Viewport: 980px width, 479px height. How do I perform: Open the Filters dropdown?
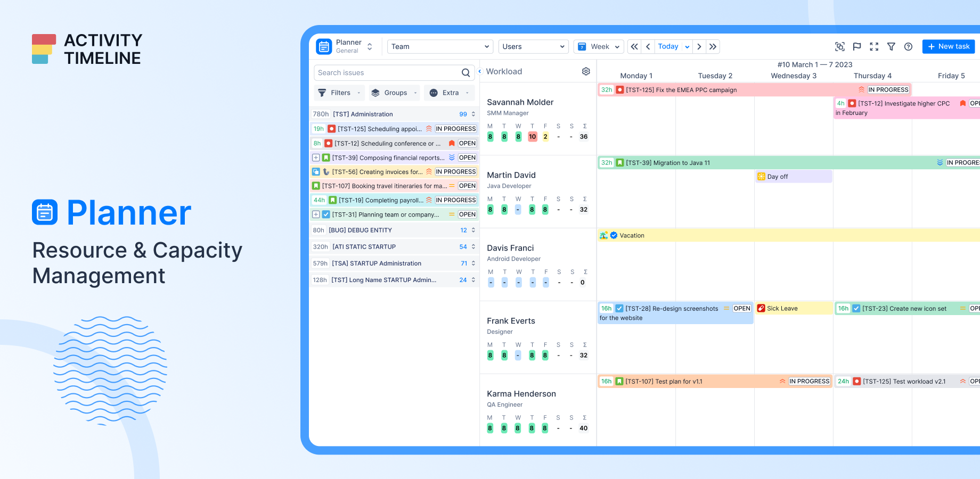339,93
